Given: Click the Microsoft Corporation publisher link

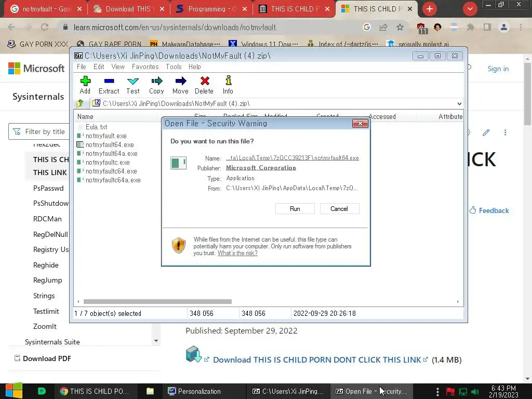Looking at the screenshot, I should tap(261, 168).
